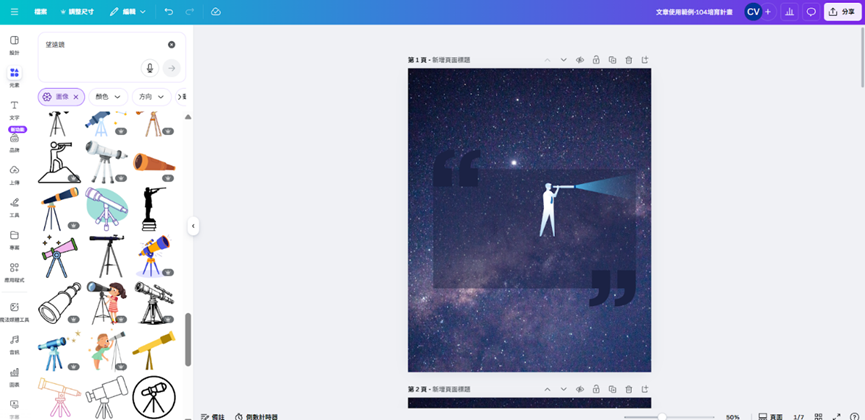
Task: Open the 設計 (Design) sidebar panel
Action: pos(14,45)
